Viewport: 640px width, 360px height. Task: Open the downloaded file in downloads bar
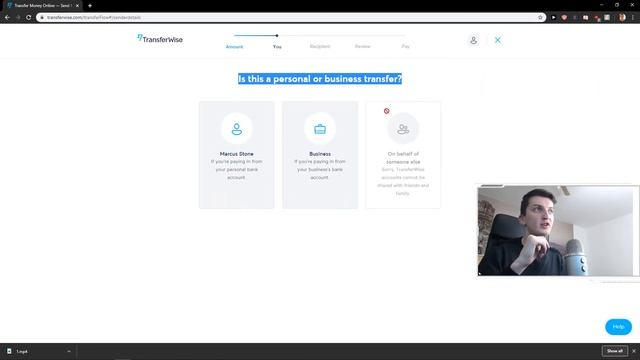(22, 351)
